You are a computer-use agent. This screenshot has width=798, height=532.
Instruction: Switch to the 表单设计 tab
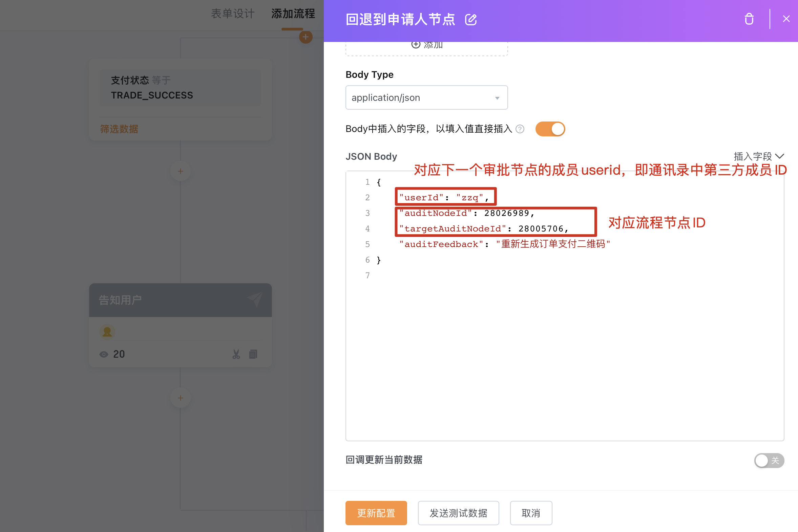[233, 14]
